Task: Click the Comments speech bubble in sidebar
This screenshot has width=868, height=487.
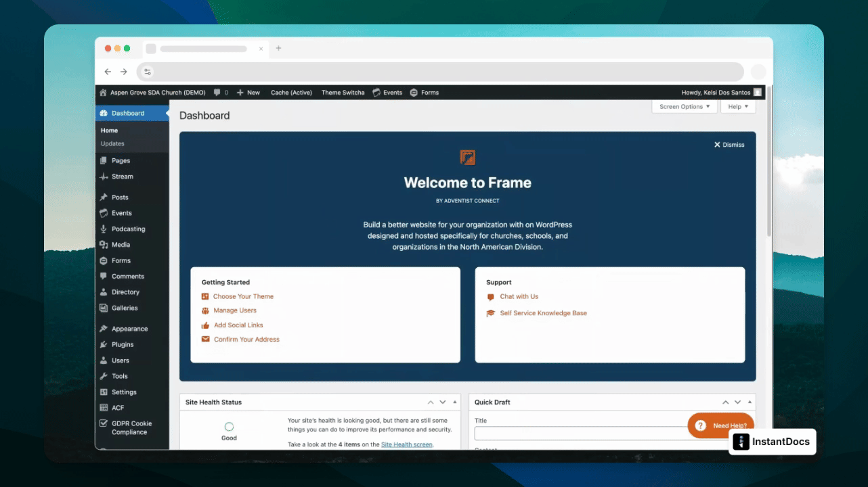Action: [104, 276]
